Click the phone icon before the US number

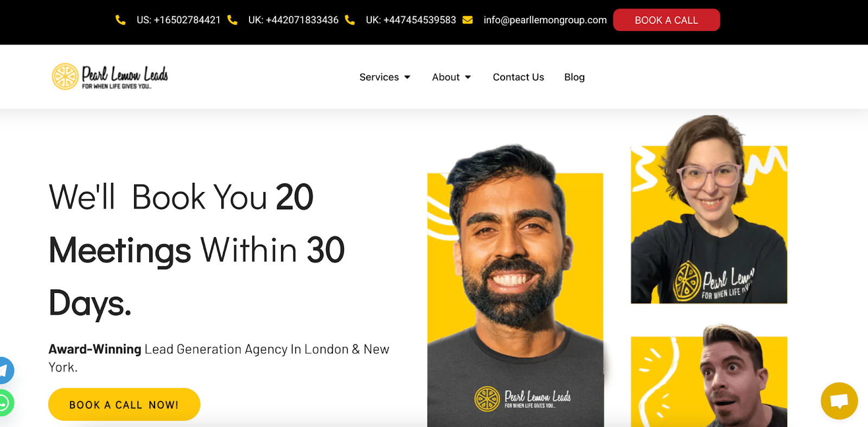tap(120, 20)
